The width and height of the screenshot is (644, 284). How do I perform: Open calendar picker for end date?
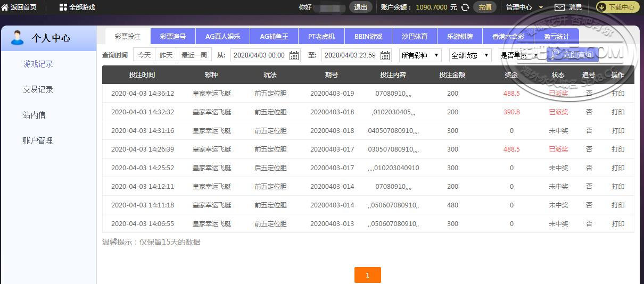click(x=385, y=55)
